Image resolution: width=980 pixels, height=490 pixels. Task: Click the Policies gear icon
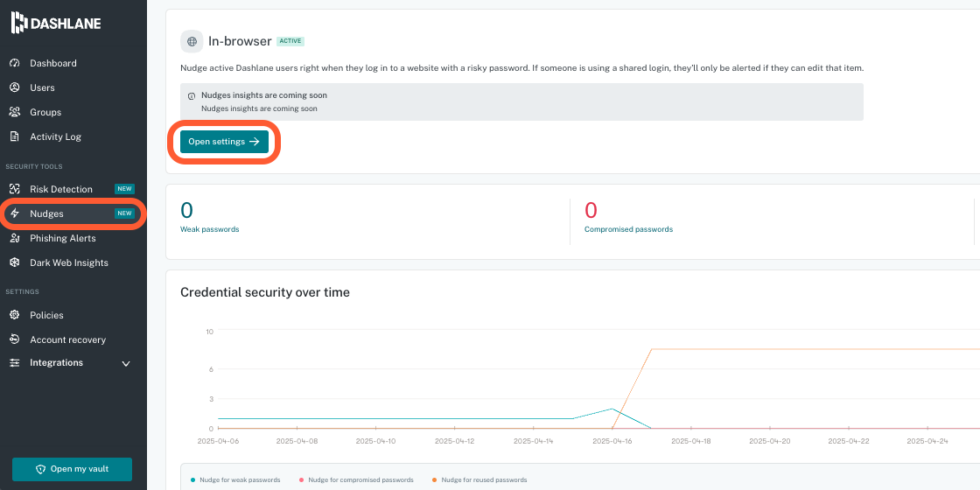14,315
